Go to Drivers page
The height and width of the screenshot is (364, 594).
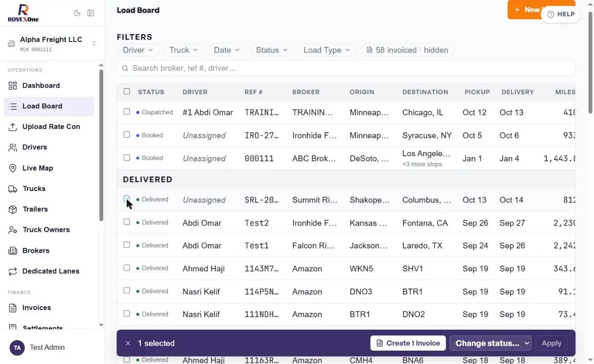click(49, 147)
